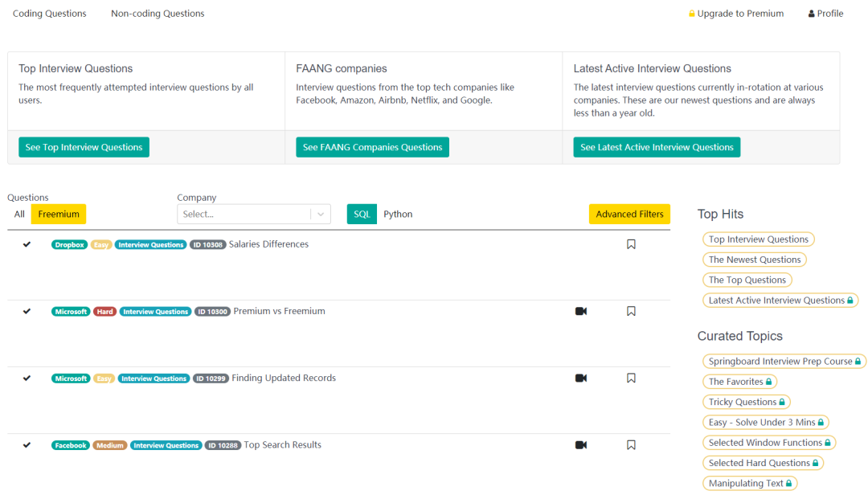Expand the Advanced Filters panel
The width and height of the screenshot is (868, 495).
point(629,214)
